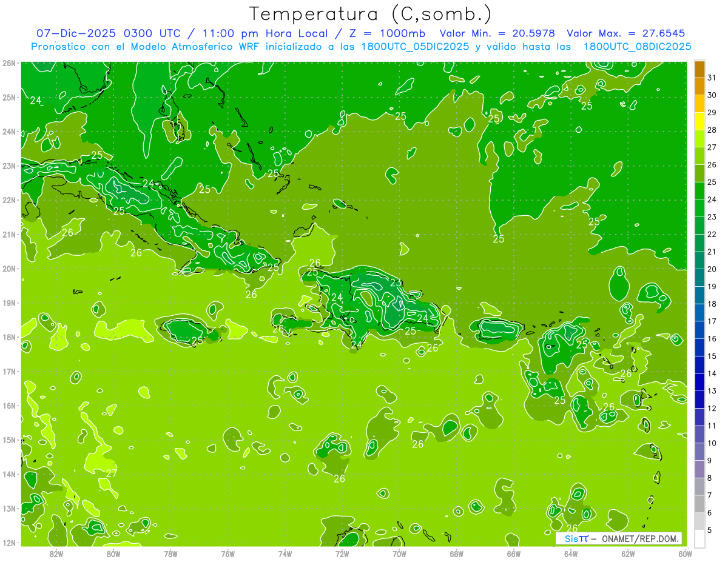Click color scale value 18
The height and width of the screenshot is (562, 728).
(x=712, y=304)
